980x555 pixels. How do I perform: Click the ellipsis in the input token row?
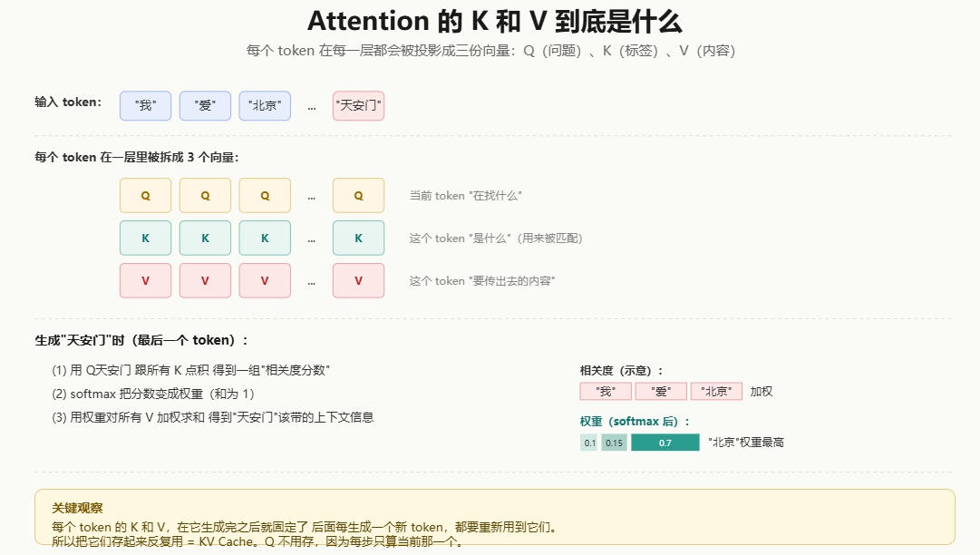(x=312, y=107)
